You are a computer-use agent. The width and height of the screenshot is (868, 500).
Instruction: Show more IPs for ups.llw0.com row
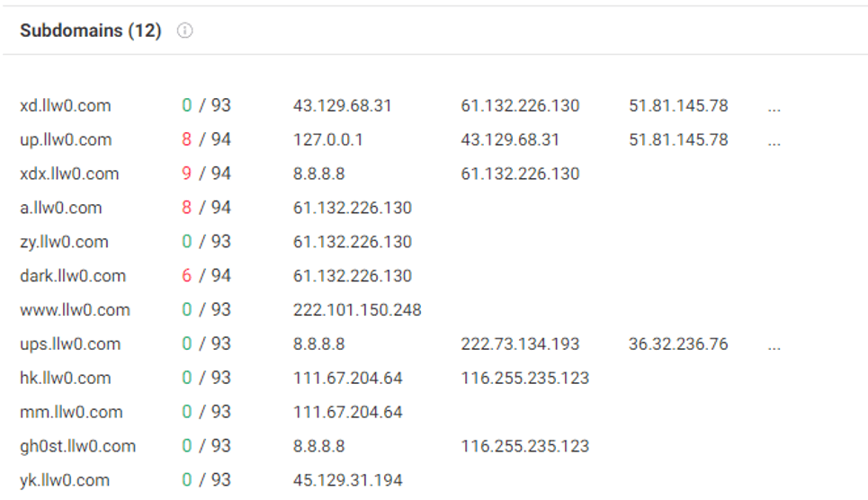click(774, 344)
